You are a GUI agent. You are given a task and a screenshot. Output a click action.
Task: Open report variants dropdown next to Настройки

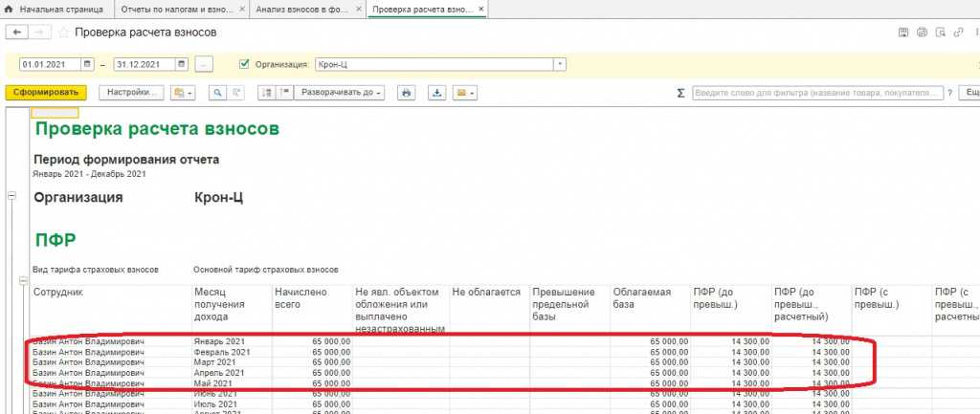(x=181, y=93)
